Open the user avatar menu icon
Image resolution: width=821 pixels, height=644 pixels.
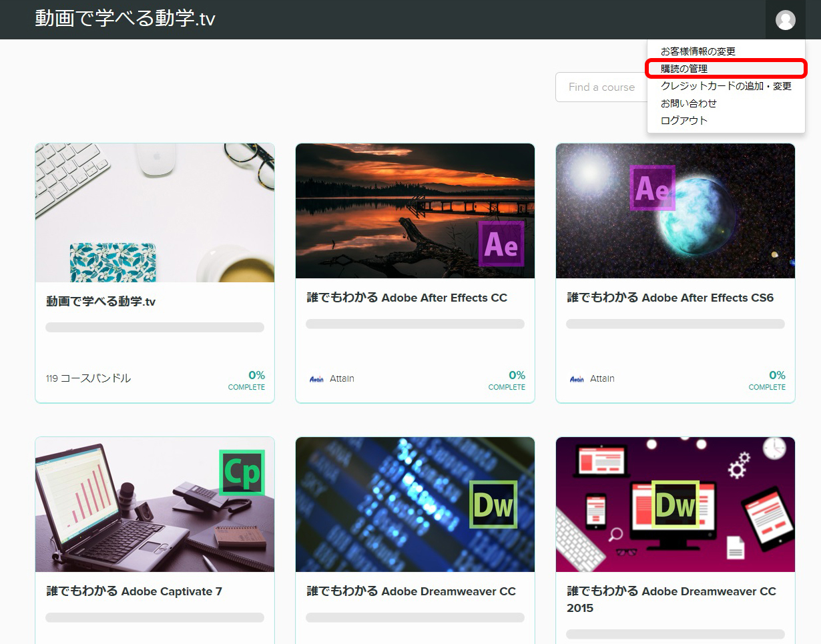(x=785, y=20)
